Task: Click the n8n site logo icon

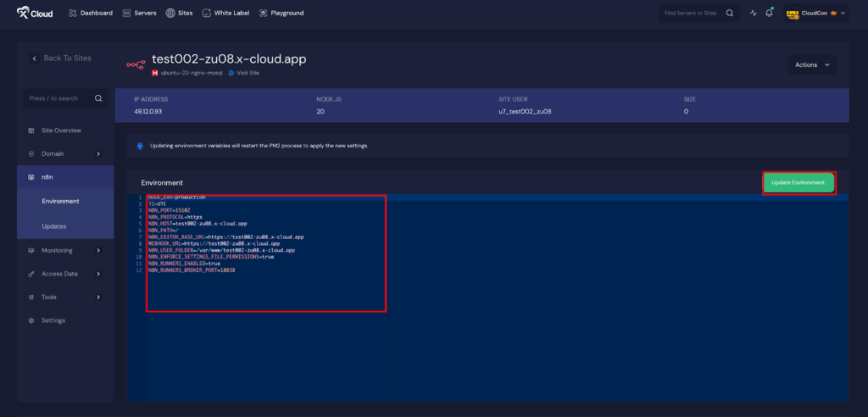Action: coord(136,64)
